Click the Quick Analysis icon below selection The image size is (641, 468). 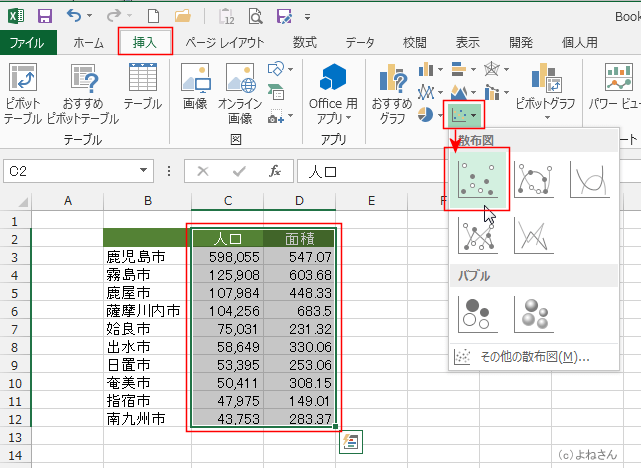click(350, 441)
